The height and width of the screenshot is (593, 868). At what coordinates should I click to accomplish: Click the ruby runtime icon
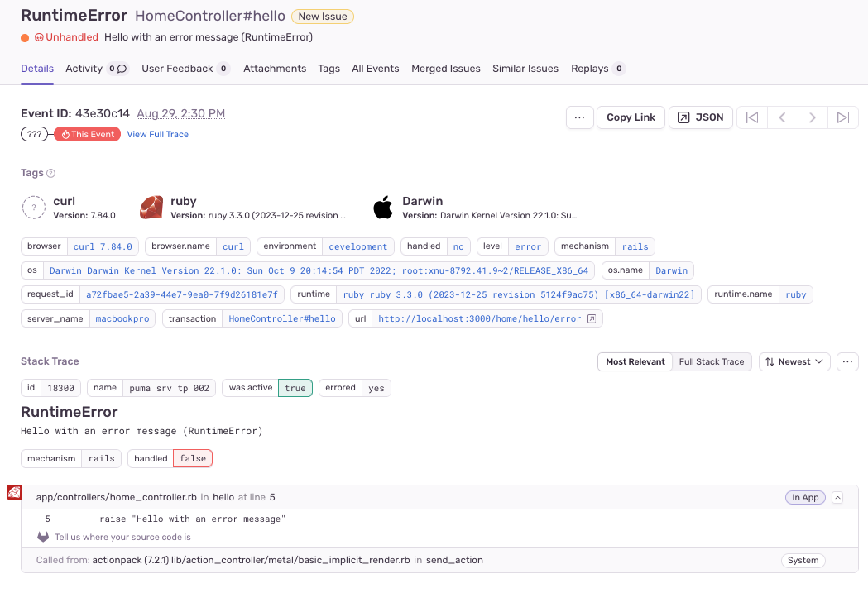click(x=151, y=208)
